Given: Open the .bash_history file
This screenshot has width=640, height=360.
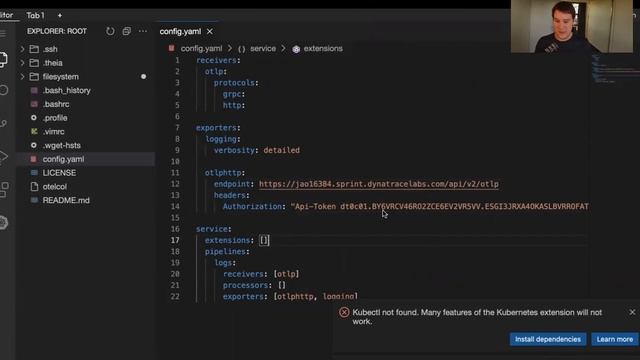Looking at the screenshot, I should [67, 91].
